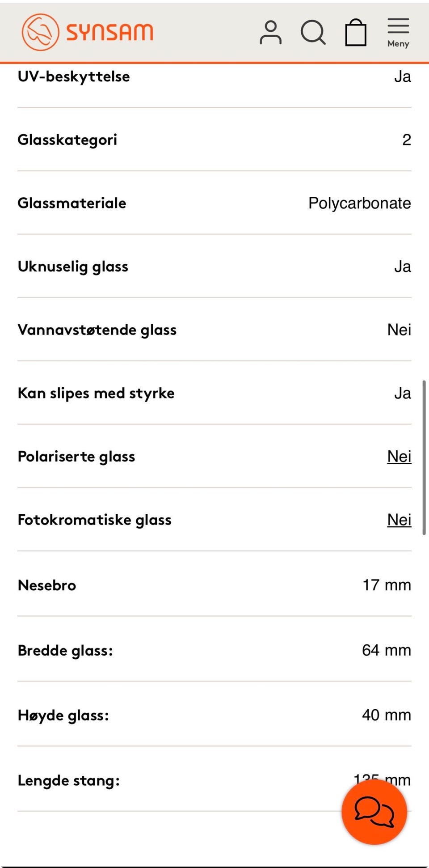429x868 pixels.
Task: Select the Nesebro 17 mm row
Action: [214, 585]
